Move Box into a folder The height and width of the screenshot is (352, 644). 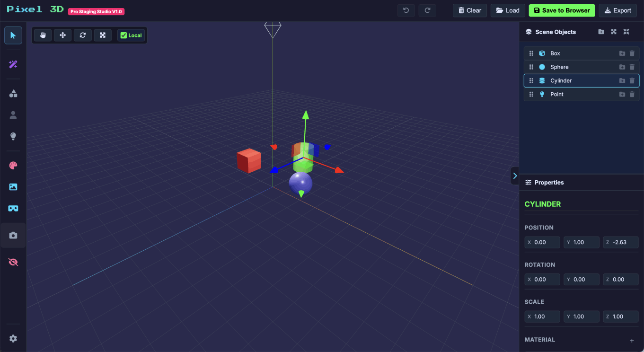pyautogui.click(x=622, y=53)
